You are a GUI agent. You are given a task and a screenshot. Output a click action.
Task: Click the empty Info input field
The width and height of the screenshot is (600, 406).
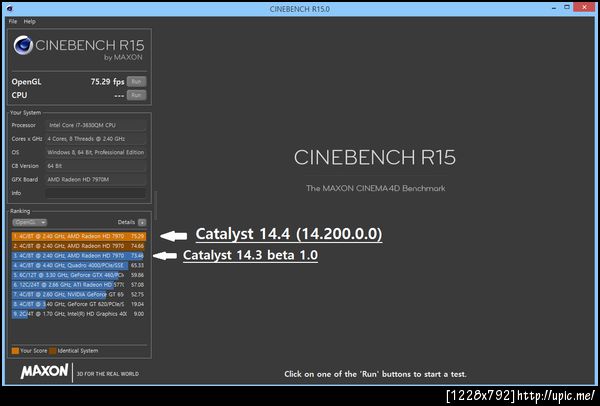[x=96, y=193]
